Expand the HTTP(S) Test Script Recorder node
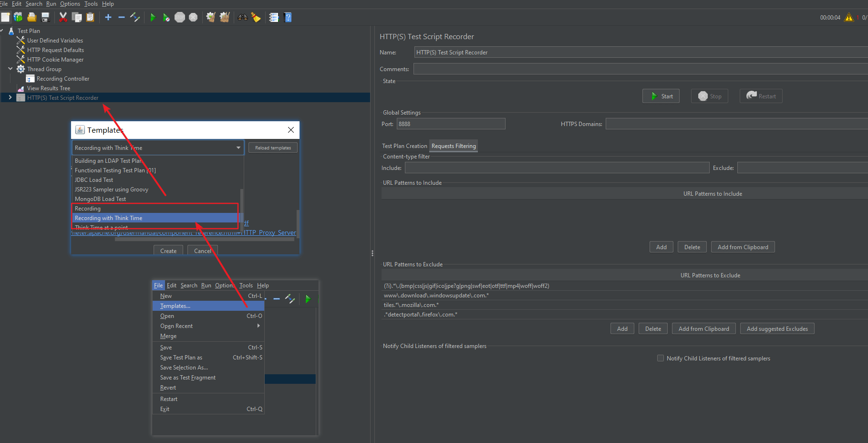The image size is (868, 443). pos(10,97)
